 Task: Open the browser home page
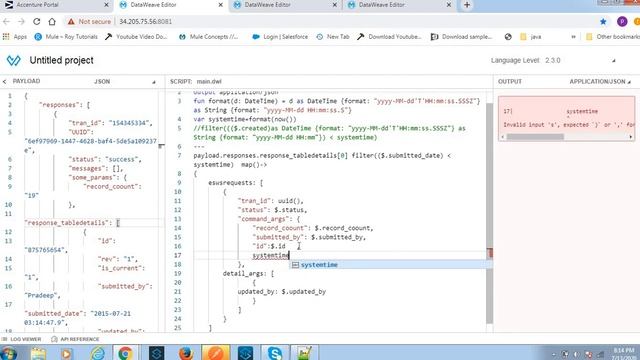[52, 22]
